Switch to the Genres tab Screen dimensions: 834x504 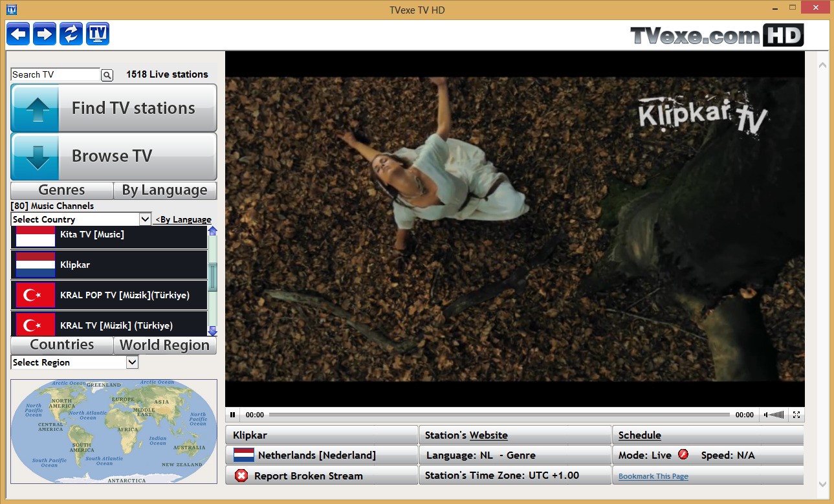(61, 190)
